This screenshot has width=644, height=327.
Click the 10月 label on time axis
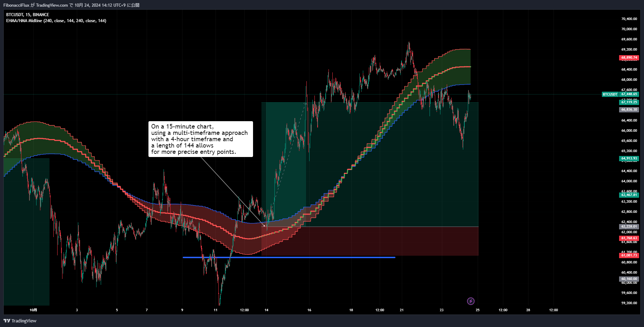[33, 310]
